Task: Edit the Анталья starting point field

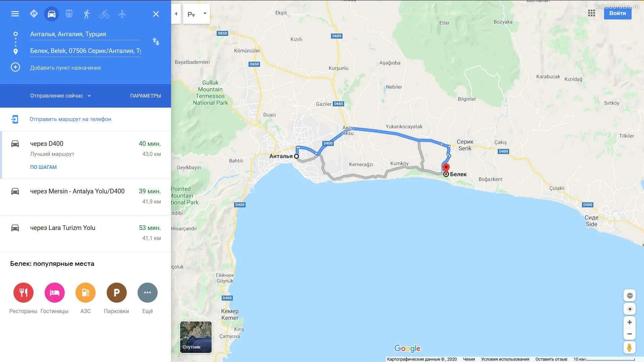Action: tap(86, 34)
